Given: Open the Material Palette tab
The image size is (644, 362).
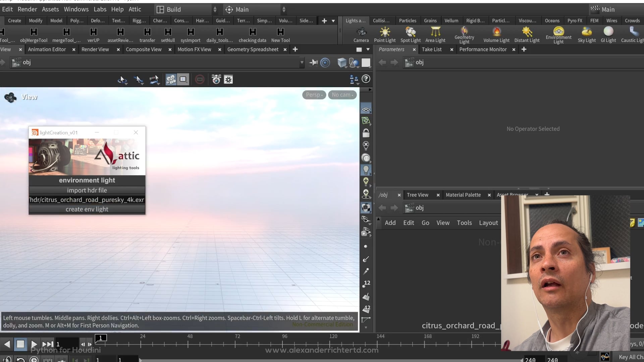Looking at the screenshot, I should click(x=463, y=195).
